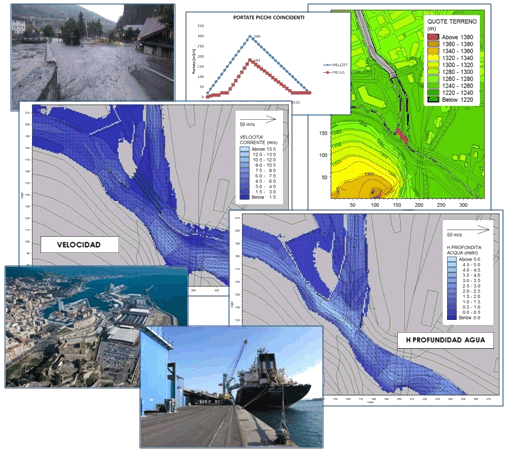Click the PORTATE PICCHI COINCIDENTI chart title

tap(268, 17)
